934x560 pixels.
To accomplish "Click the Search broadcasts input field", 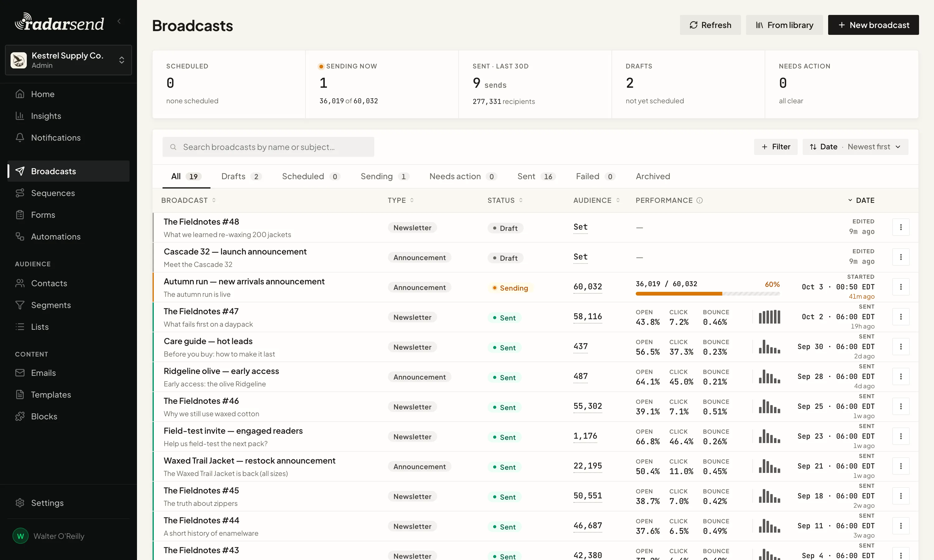I will click(268, 147).
